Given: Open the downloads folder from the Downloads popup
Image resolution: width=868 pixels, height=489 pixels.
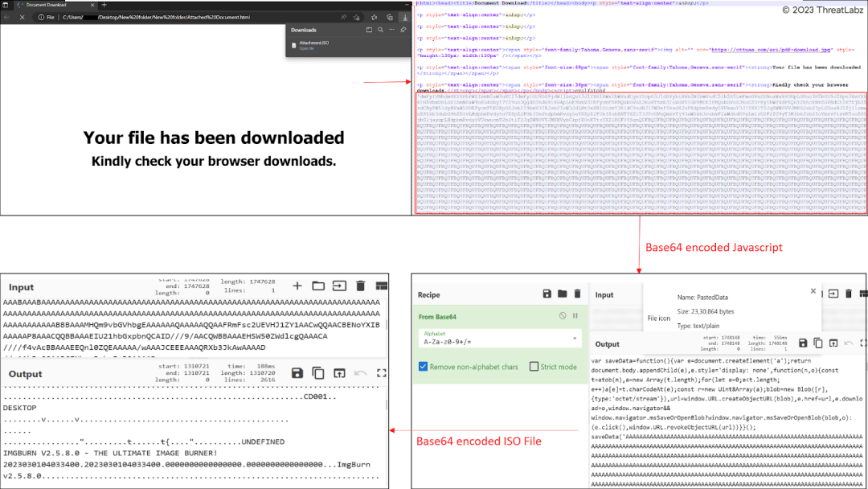Looking at the screenshot, I should coord(370,29).
